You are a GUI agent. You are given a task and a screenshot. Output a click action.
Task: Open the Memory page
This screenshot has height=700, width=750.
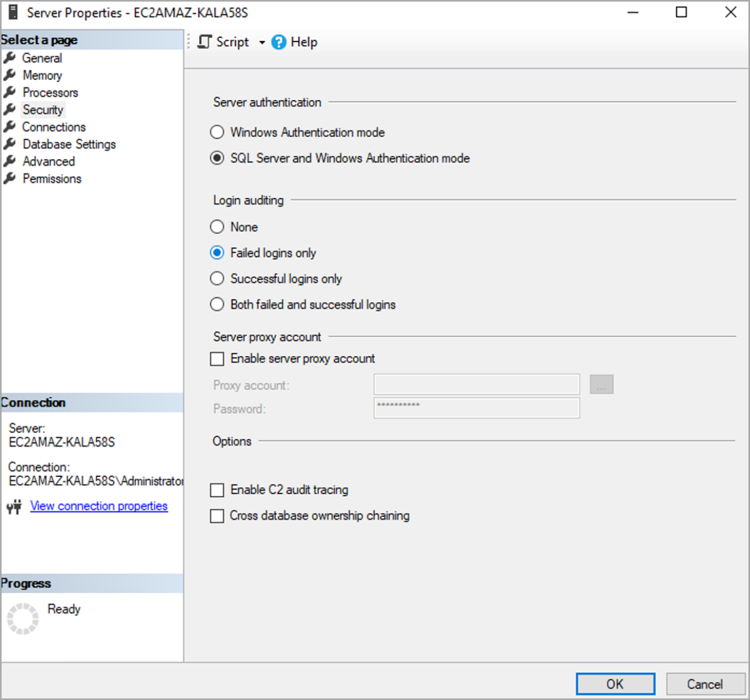click(x=42, y=75)
